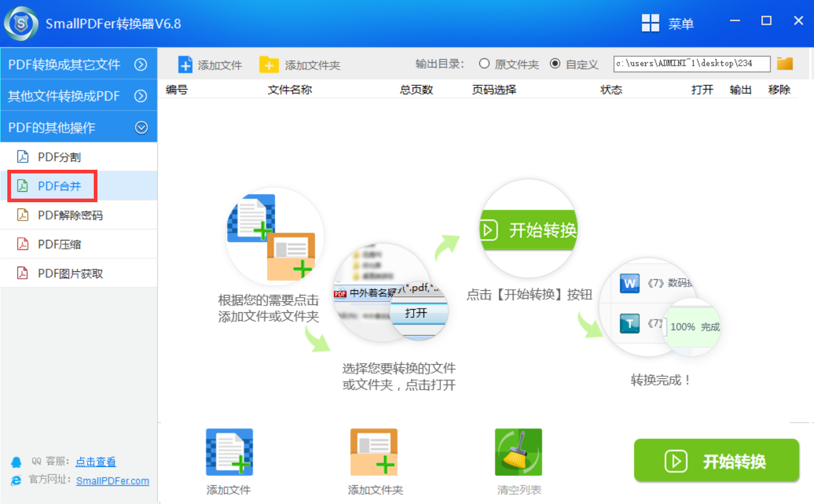
Task: Open the SmallPDFer.com official website link
Action: pyautogui.click(x=113, y=480)
